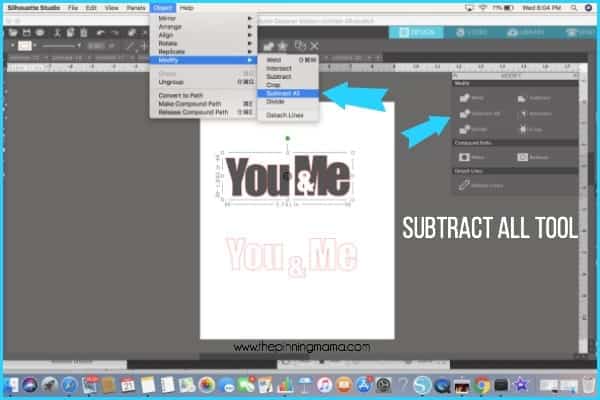
Task: Expand the Arrange submenu in Object menu
Action: coord(203,26)
